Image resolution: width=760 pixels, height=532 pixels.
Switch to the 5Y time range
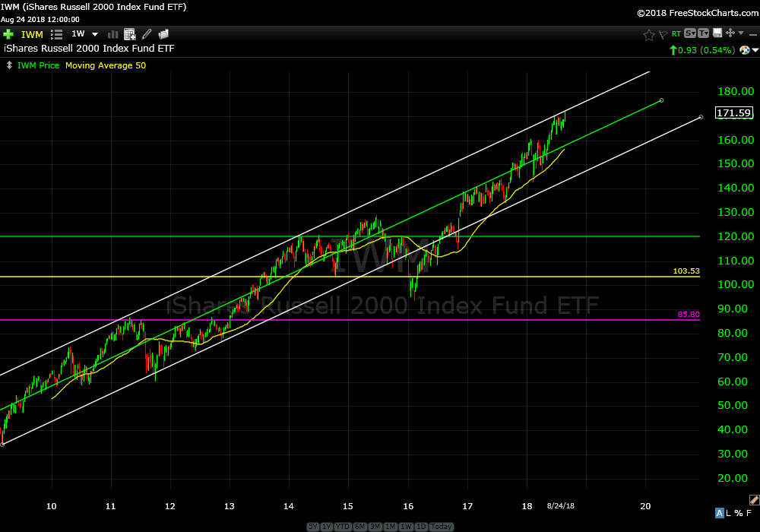[x=313, y=527]
